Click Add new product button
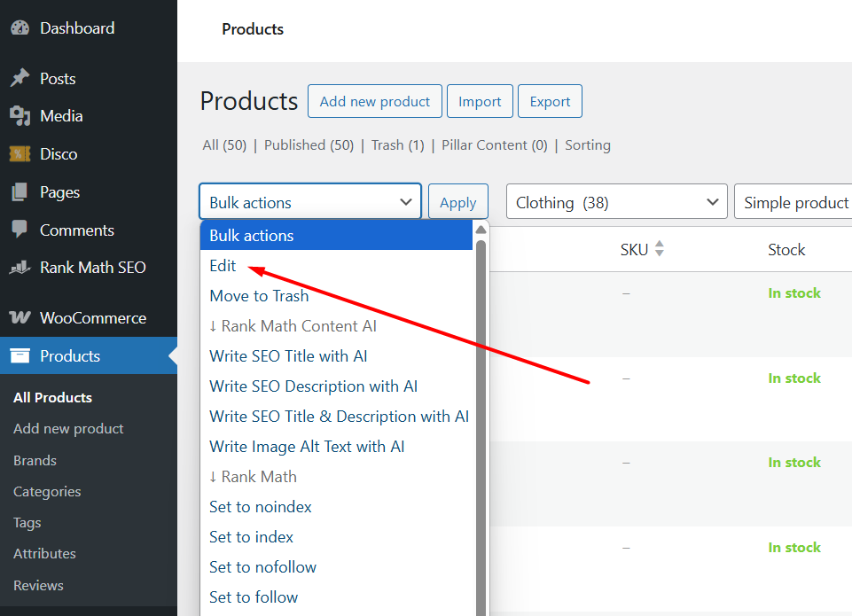 (x=375, y=101)
